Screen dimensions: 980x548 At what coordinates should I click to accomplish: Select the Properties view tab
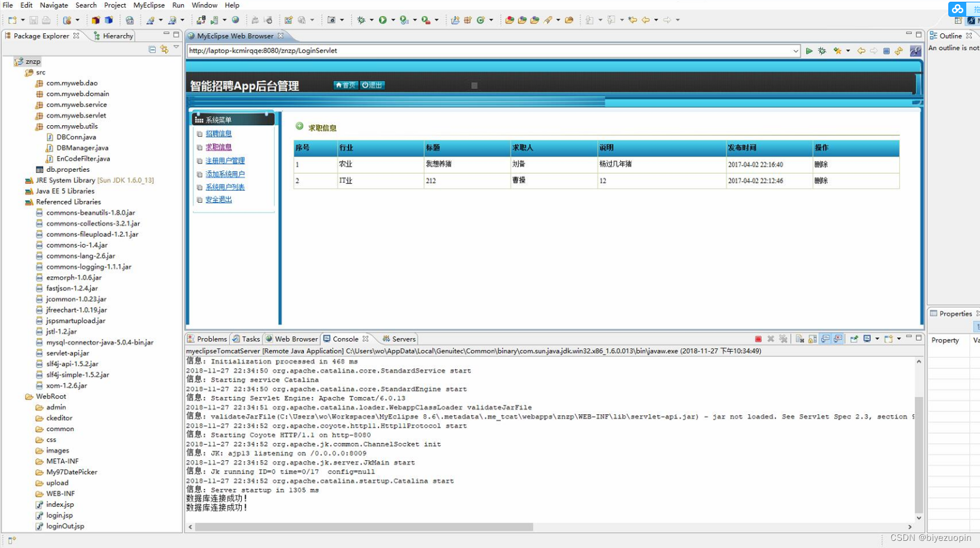955,314
